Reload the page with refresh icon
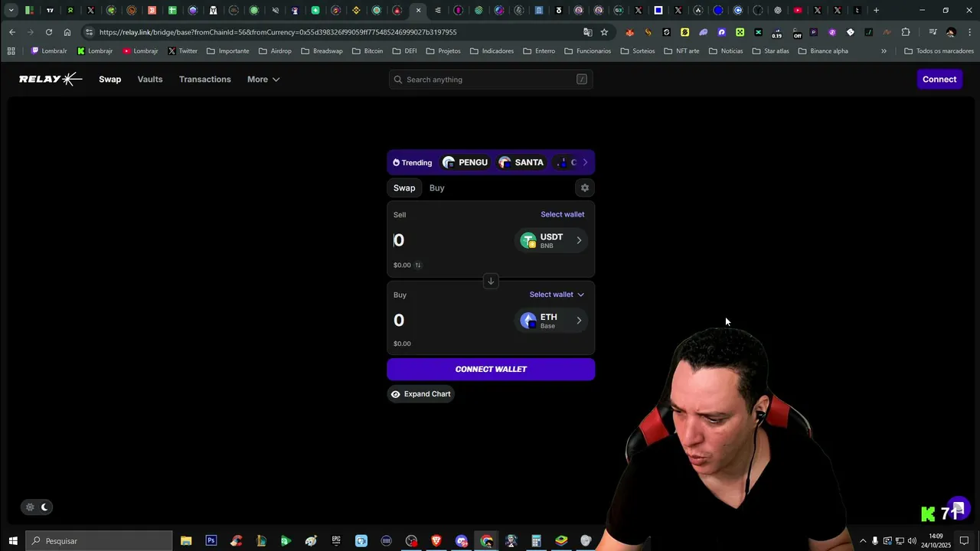The width and height of the screenshot is (980, 551). [49, 32]
